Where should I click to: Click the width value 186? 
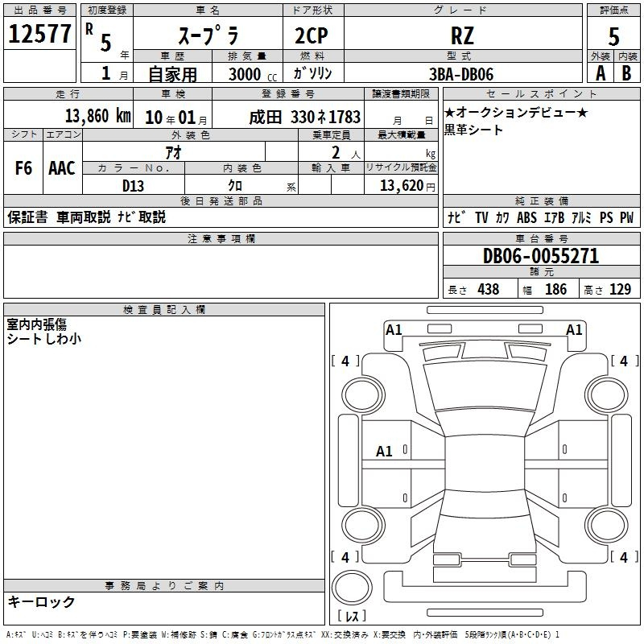pos(556,290)
